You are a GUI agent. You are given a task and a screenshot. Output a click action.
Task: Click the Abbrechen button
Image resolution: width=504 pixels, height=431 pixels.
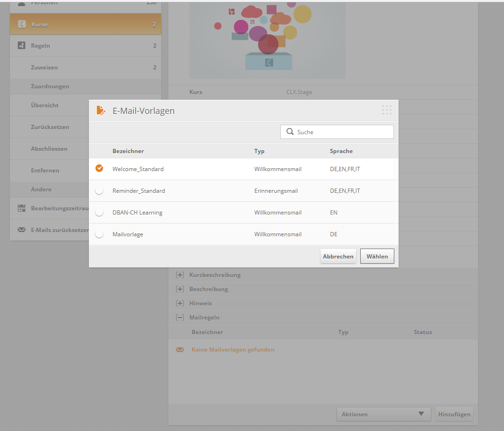click(x=338, y=257)
